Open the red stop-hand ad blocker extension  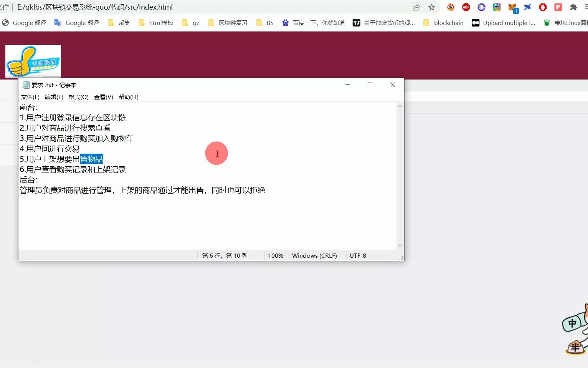543,7
